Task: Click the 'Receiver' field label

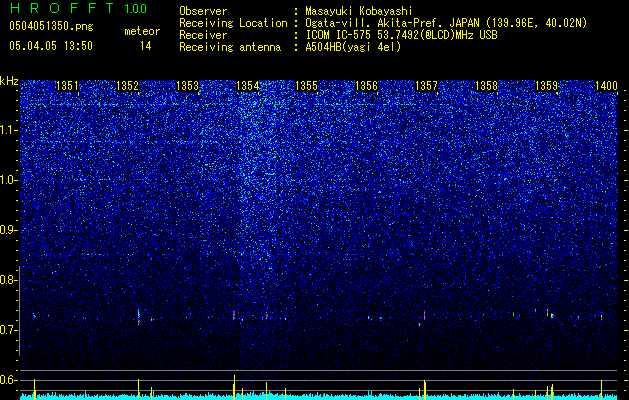Action: 203,35
